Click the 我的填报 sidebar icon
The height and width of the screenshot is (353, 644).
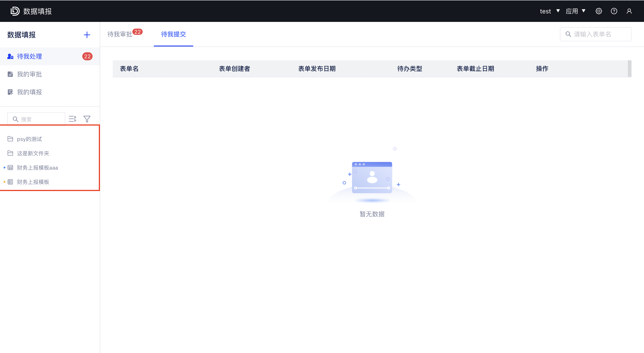[x=10, y=92]
